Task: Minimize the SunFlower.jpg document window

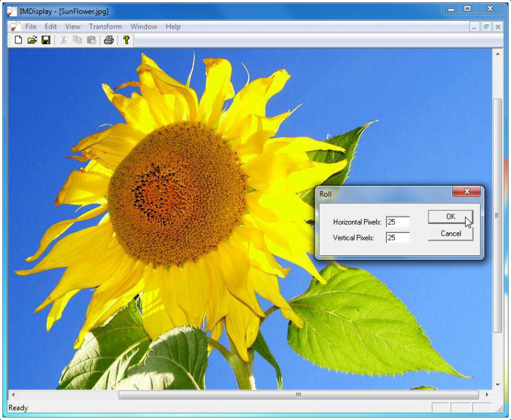Action: (x=474, y=27)
